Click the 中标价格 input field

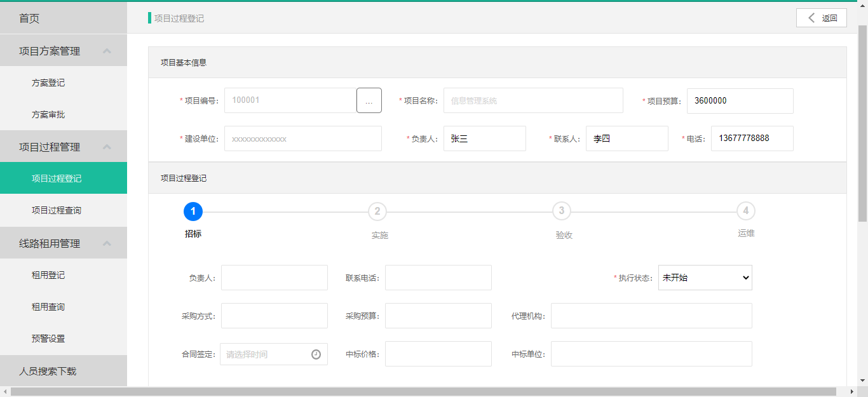pos(438,354)
